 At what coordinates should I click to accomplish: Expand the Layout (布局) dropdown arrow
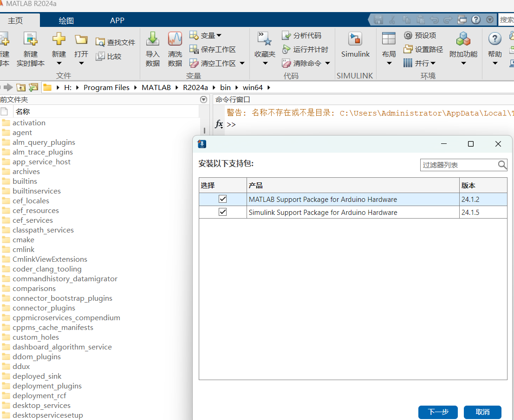(389, 63)
